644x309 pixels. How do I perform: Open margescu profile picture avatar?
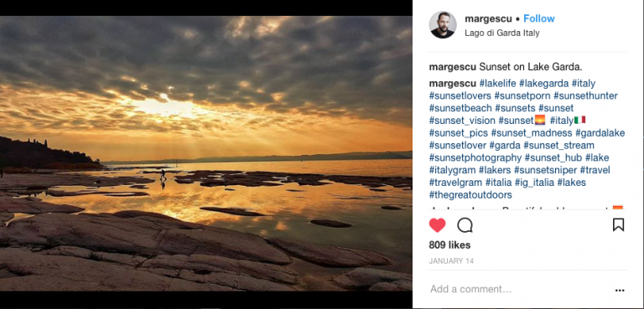(x=443, y=24)
